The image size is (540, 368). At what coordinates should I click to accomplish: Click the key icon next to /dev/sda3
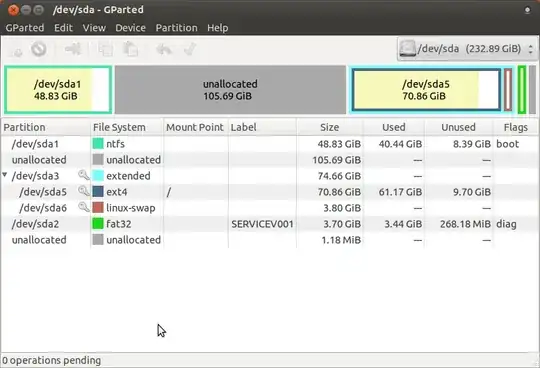pyautogui.click(x=83, y=175)
